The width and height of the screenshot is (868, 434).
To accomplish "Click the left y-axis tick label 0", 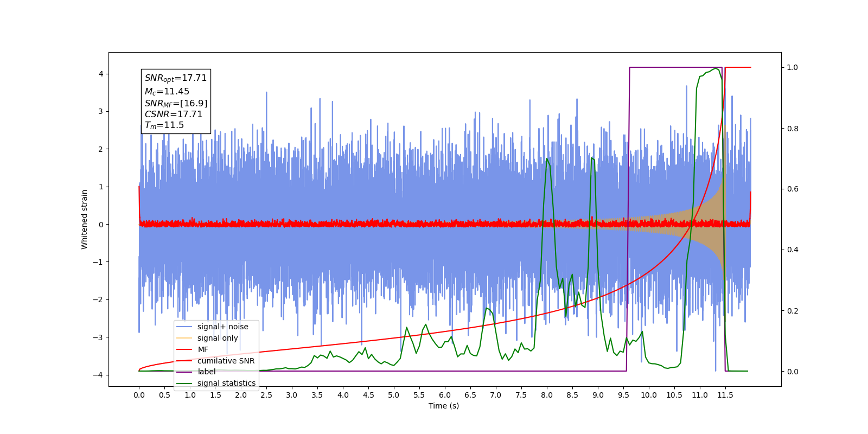I will pyautogui.click(x=101, y=224).
